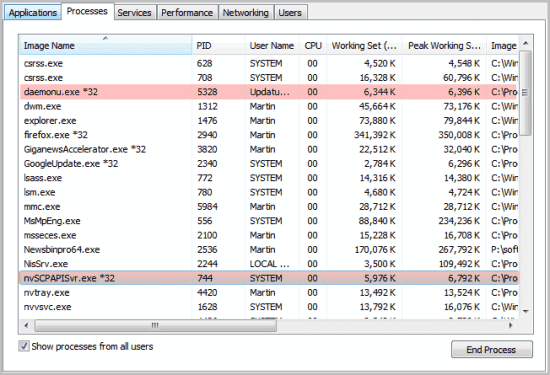Click the End Process button
The height and width of the screenshot is (375, 550).
[491, 349]
